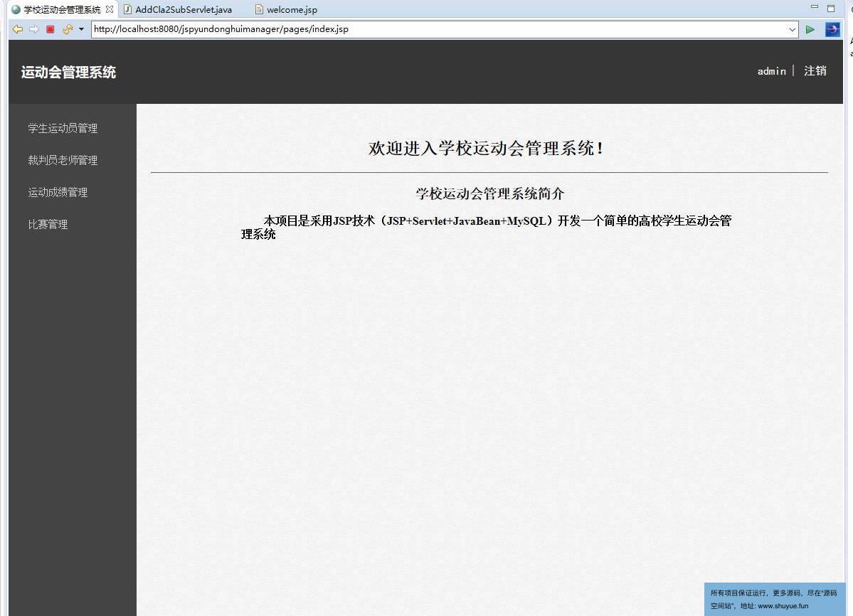Open the page in an external web browser

(x=832, y=29)
